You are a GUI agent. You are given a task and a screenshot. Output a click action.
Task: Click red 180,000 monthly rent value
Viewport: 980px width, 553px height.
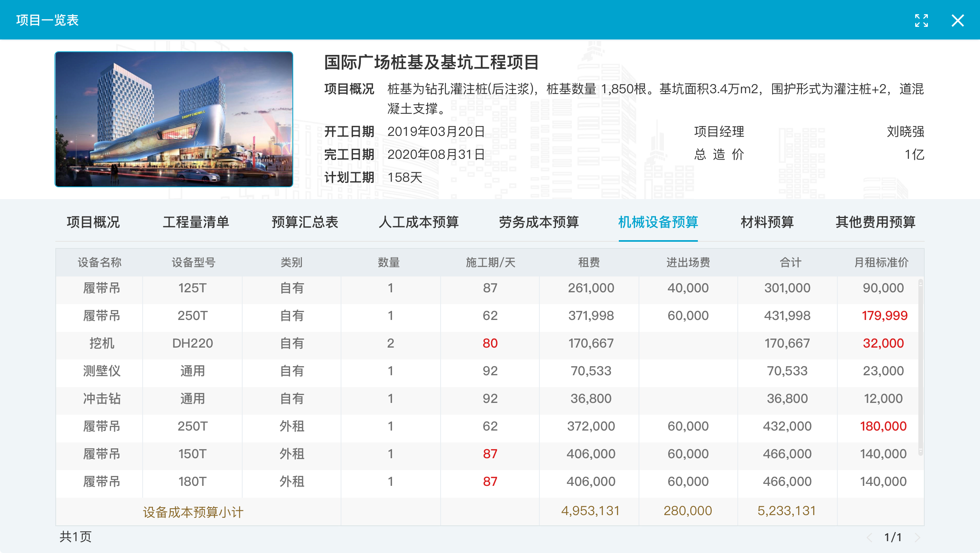(x=883, y=426)
